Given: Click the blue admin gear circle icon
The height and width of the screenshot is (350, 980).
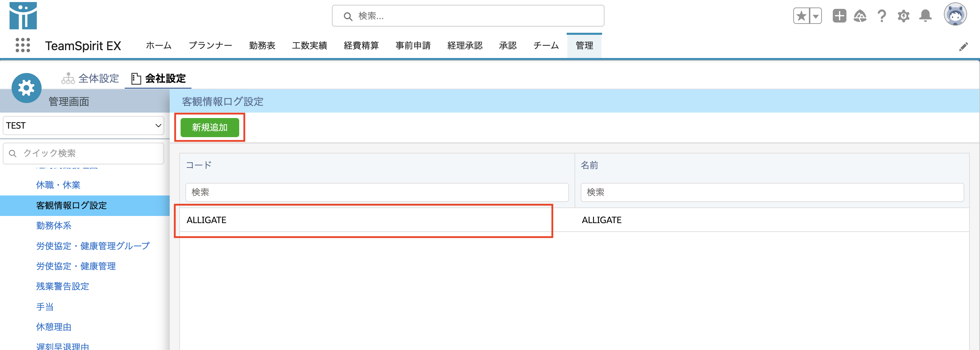Looking at the screenshot, I should tap(26, 88).
